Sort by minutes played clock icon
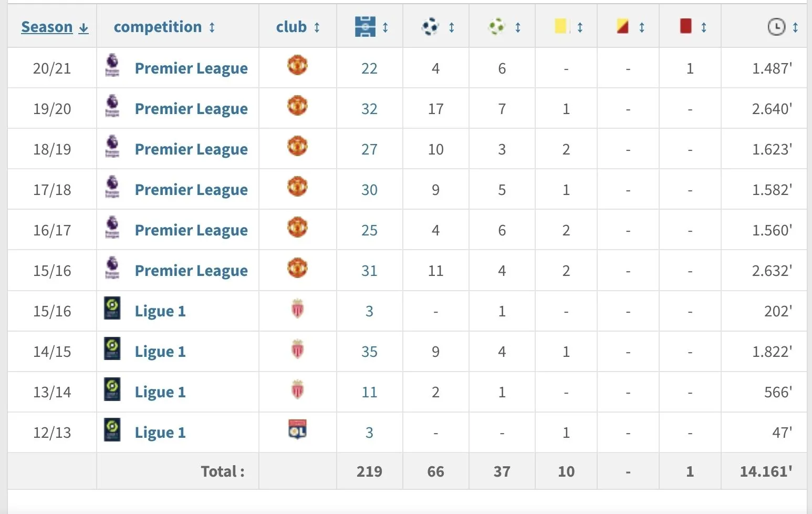Viewport: 812px width, 514px height. click(x=776, y=27)
